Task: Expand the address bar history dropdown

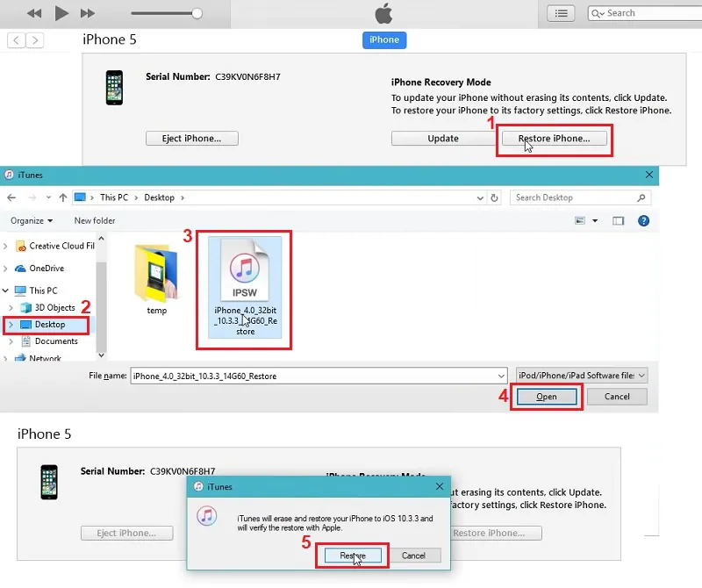Action: 480,198
